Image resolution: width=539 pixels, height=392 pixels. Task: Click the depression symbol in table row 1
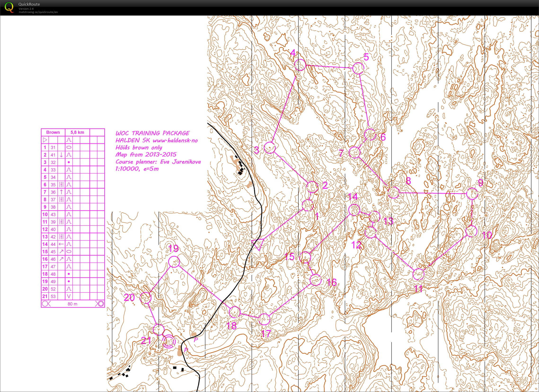[x=69, y=148]
